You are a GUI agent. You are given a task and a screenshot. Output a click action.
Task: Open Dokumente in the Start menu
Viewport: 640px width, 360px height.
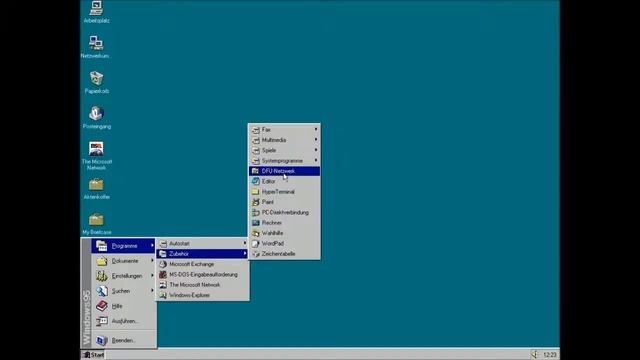(123, 261)
